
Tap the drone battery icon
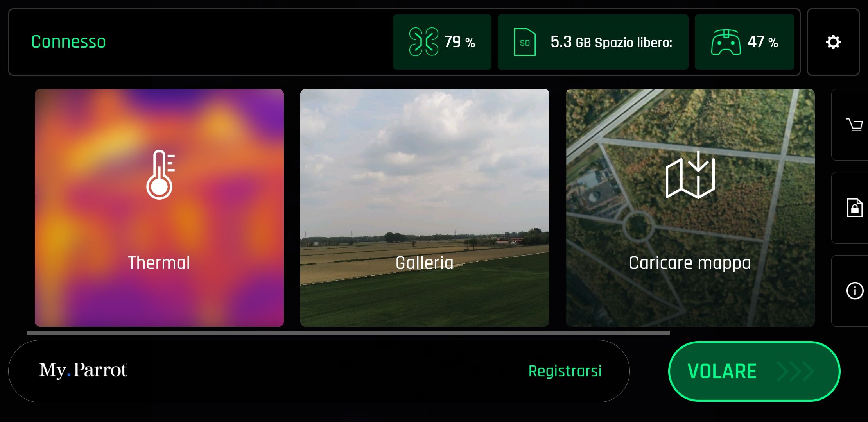point(423,42)
